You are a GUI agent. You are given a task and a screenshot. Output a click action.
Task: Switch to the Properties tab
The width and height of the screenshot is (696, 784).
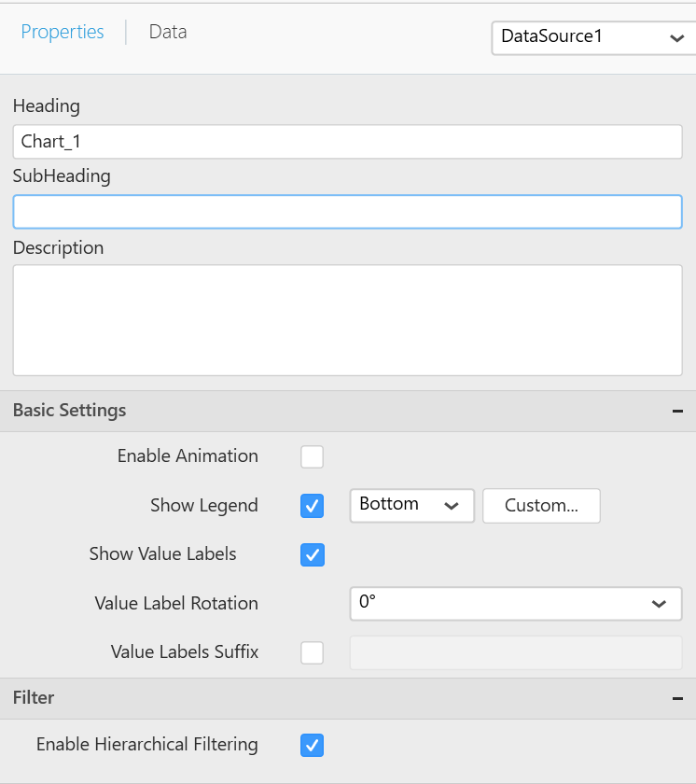point(63,32)
